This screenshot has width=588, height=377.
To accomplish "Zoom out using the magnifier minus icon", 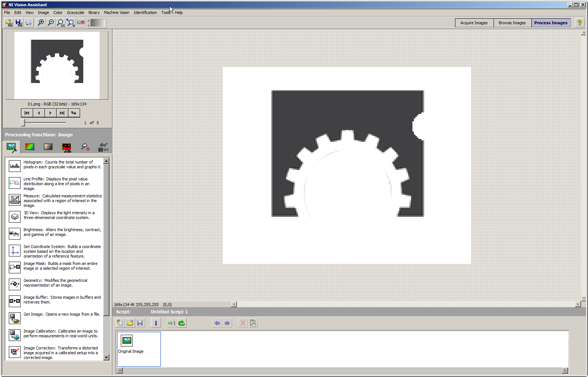I will coord(51,23).
